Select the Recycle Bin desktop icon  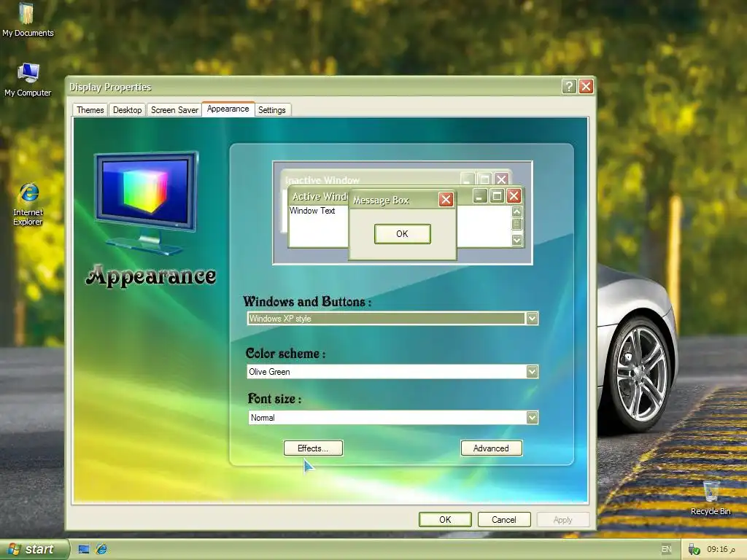pyautogui.click(x=711, y=498)
